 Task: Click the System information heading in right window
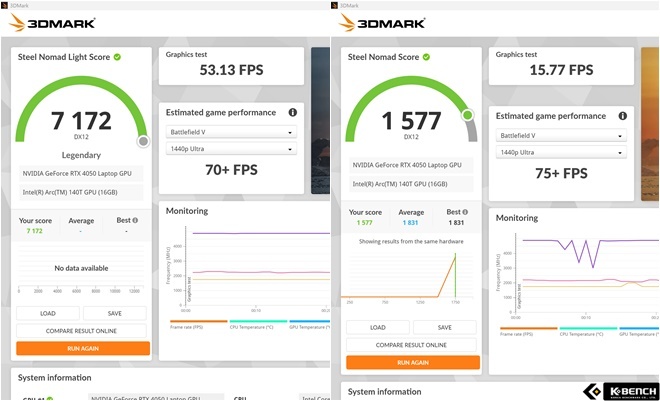click(384, 392)
